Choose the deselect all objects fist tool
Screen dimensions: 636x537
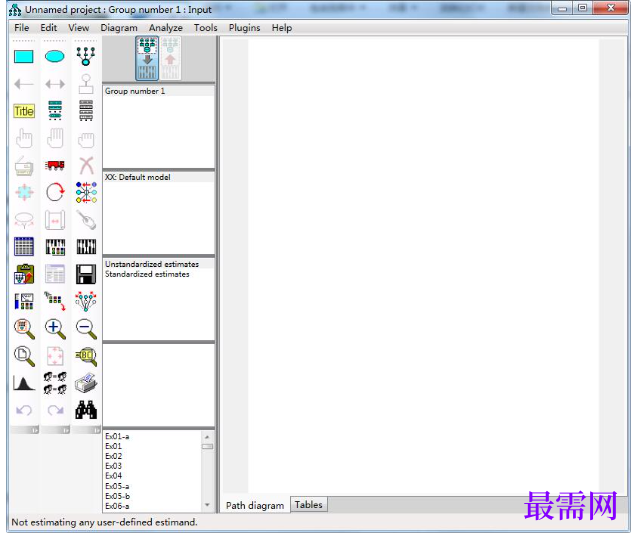86,139
